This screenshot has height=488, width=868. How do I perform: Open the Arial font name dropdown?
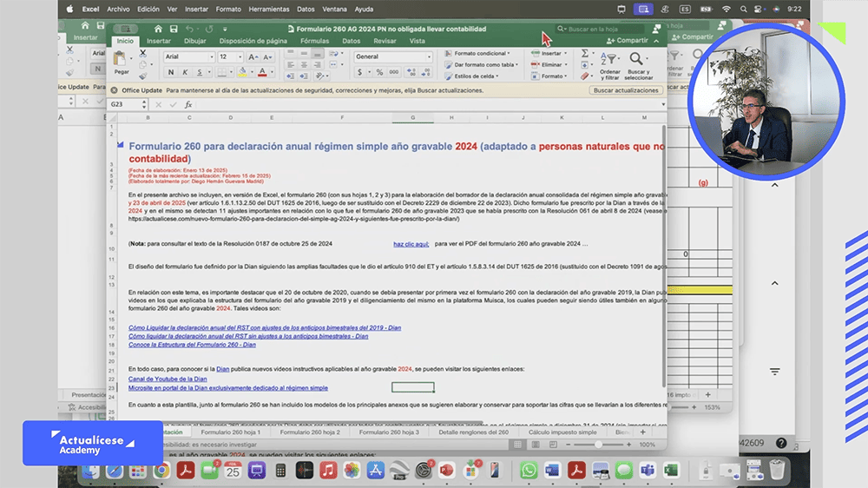coord(211,56)
